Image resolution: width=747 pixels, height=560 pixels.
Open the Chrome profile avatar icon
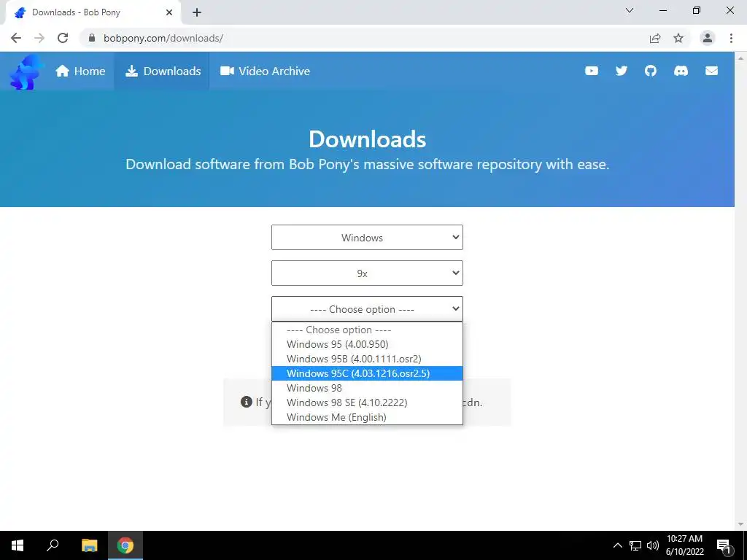click(708, 38)
